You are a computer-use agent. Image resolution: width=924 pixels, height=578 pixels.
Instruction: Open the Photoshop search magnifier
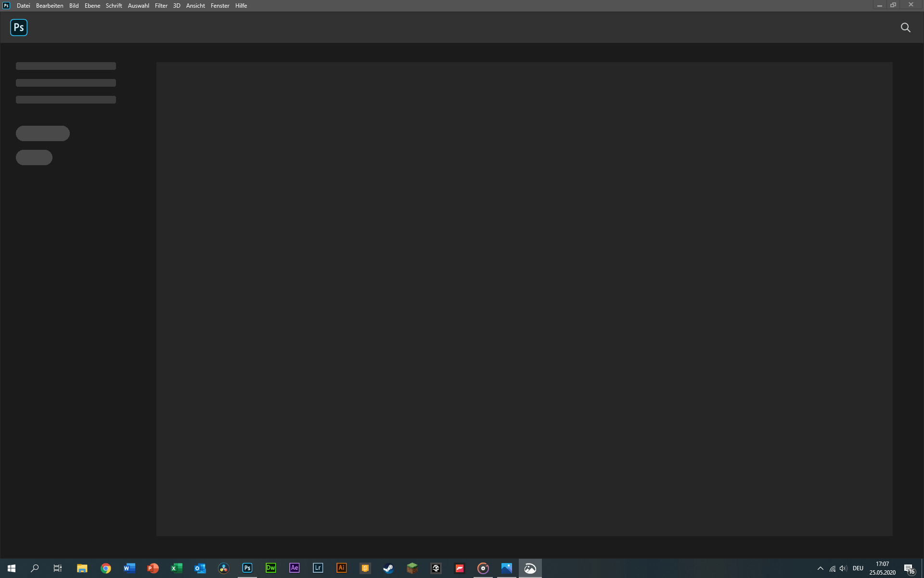[x=906, y=27]
